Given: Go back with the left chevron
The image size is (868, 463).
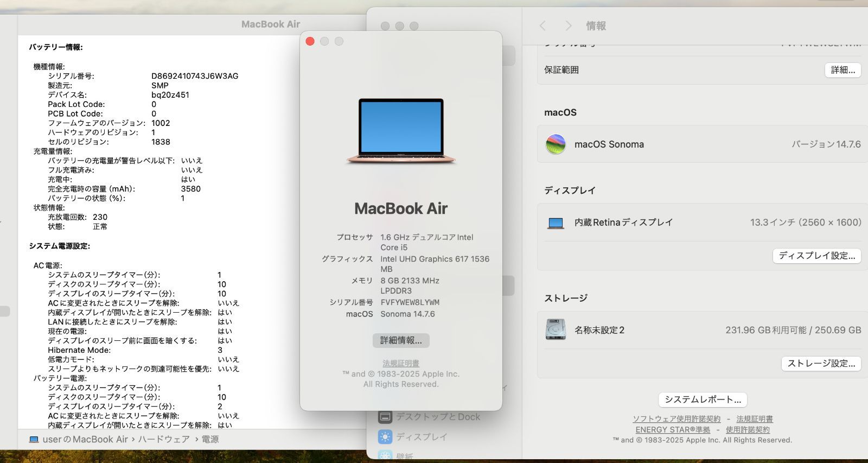Looking at the screenshot, I should point(542,26).
